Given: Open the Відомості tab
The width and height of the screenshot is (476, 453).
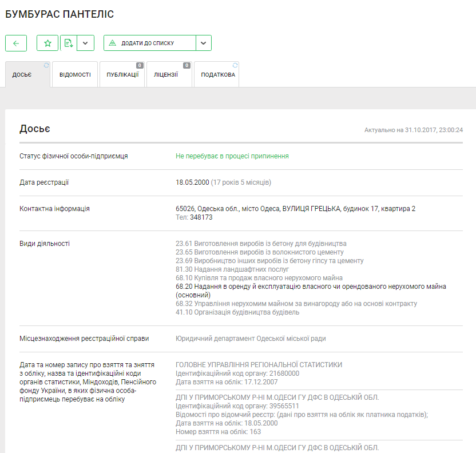Looking at the screenshot, I should click(x=75, y=75).
